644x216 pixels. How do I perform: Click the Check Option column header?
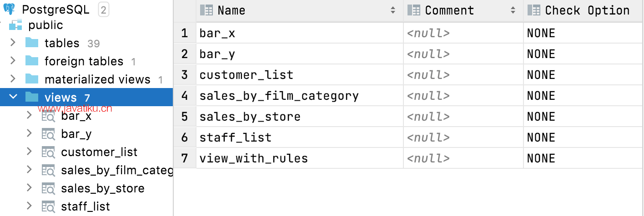pyautogui.click(x=584, y=10)
